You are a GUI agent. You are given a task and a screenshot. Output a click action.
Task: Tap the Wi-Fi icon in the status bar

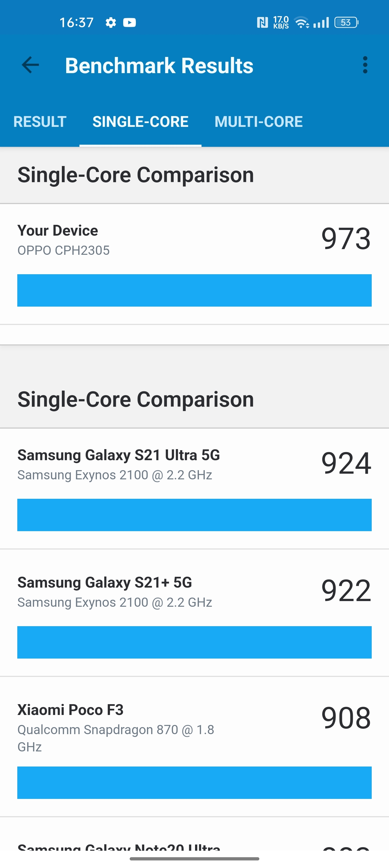tap(301, 22)
